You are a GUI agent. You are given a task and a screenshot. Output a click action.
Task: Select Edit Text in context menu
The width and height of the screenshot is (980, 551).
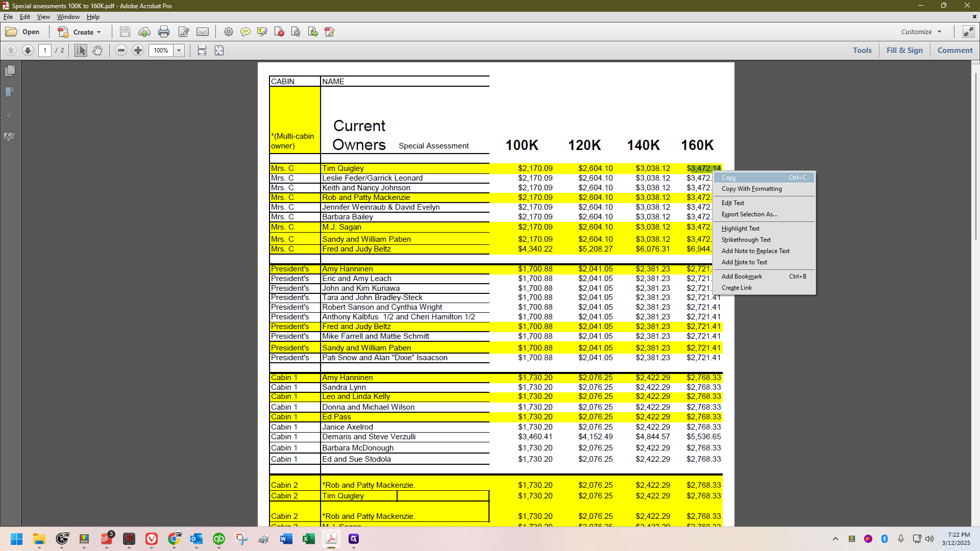[764, 203]
